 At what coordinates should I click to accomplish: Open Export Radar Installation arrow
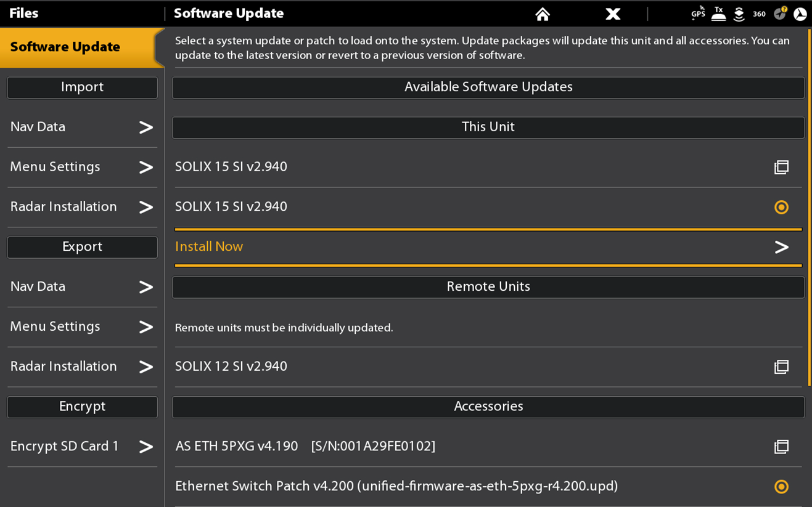146,367
